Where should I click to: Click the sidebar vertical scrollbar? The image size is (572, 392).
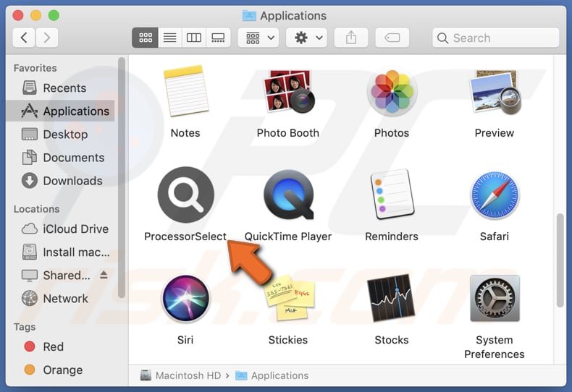coord(122,178)
